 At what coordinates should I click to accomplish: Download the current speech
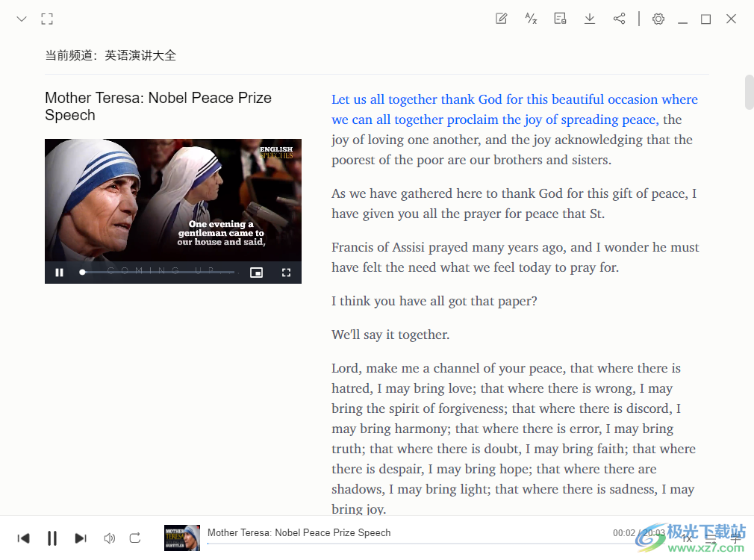pyautogui.click(x=590, y=19)
